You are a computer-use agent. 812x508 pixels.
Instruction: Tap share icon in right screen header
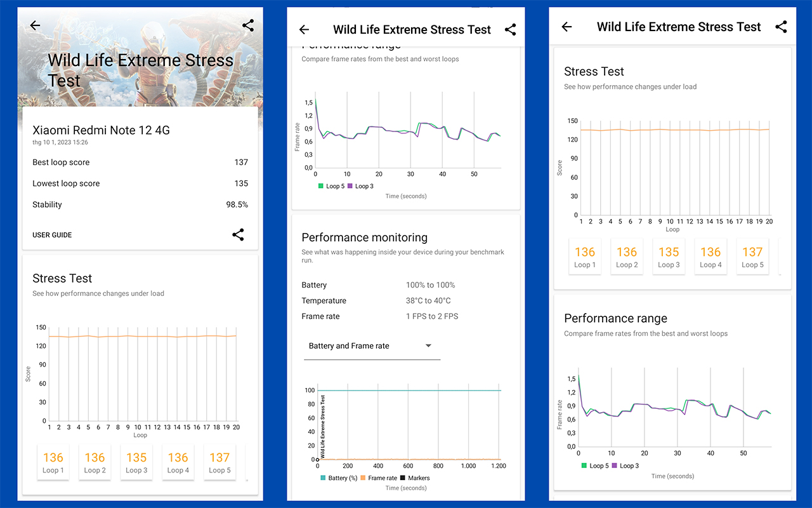tap(781, 27)
